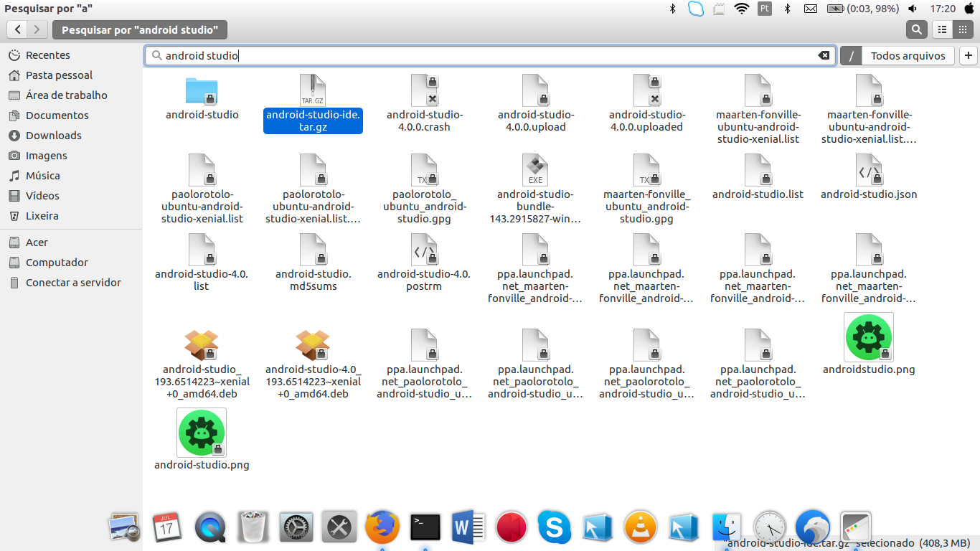Add a search filter with plus button
This screenshot has height=551, width=980.
pyautogui.click(x=969, y=55)
